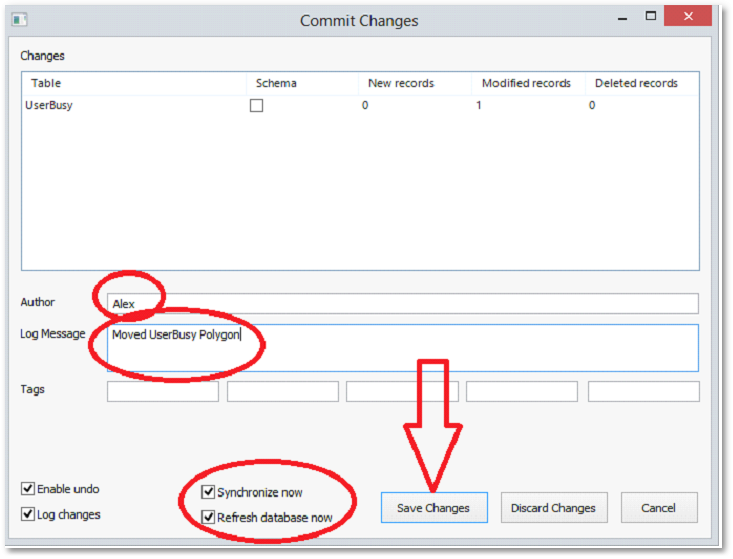Toggle the Synchronize now checkbox
Image resolution: width=733 pixels, height=559 pixels.
tap(208, 492)
